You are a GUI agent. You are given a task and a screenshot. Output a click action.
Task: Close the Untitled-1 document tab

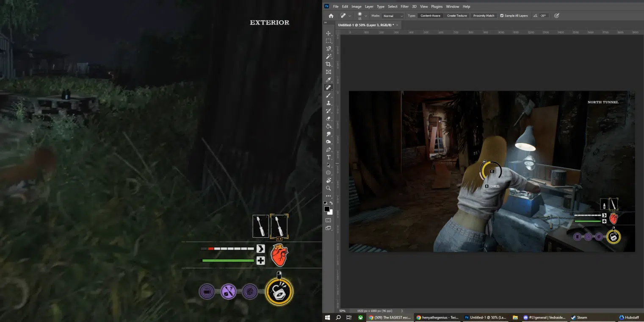[x=397, y=25]
